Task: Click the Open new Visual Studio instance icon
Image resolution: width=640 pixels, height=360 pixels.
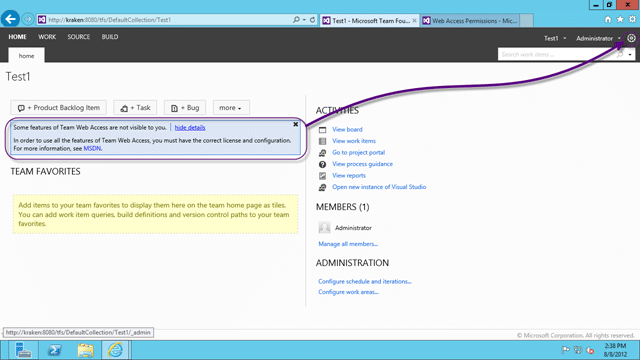Action: (322, 187)
